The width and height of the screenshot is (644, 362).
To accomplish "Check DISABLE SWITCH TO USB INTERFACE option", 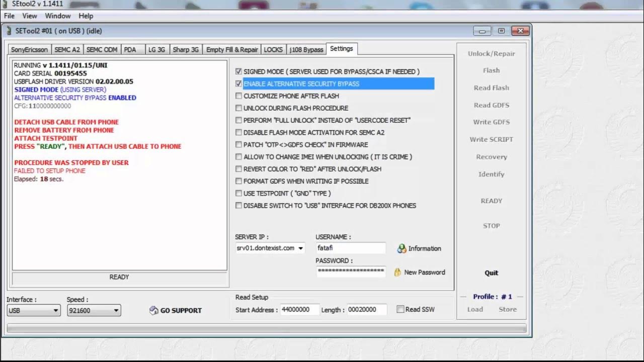I will click(x=239, y=205).
